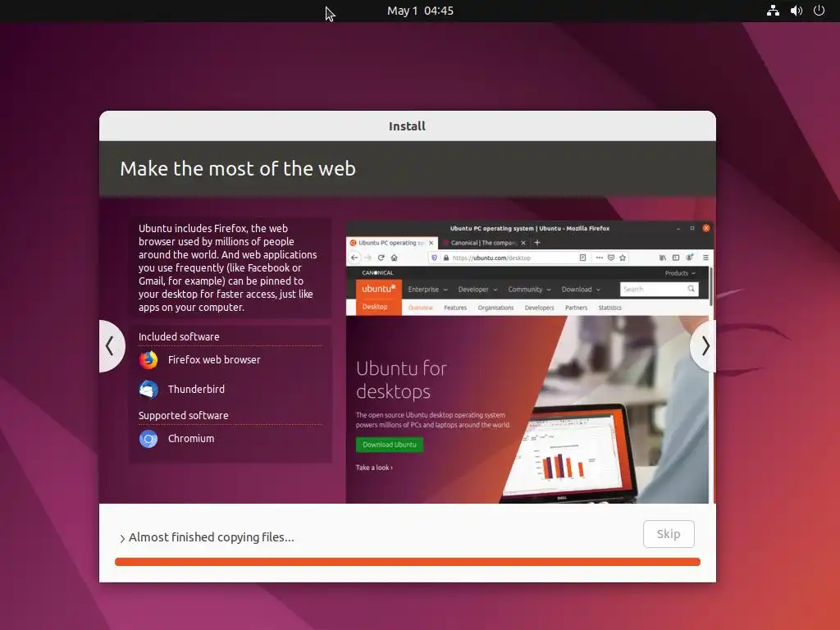Click the reader view icon in previewed address bar
Screen dimensions: 840x630
click(582, 258)
